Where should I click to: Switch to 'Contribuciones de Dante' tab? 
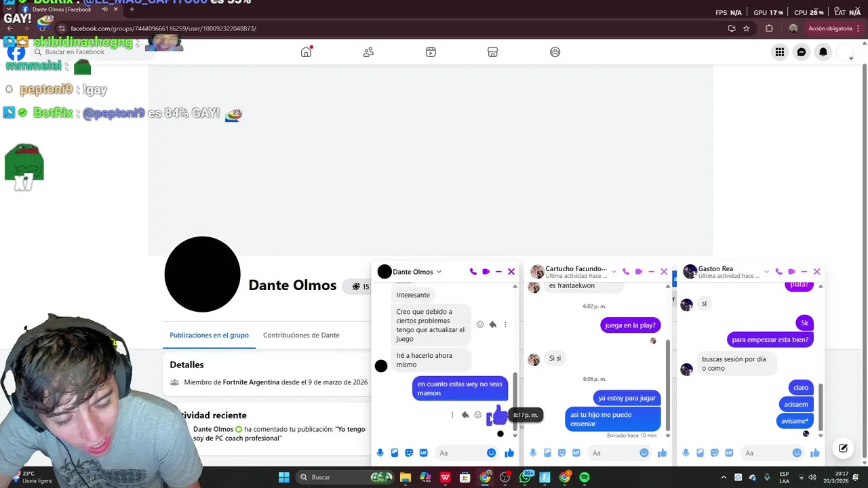click(x=301, y=335)
